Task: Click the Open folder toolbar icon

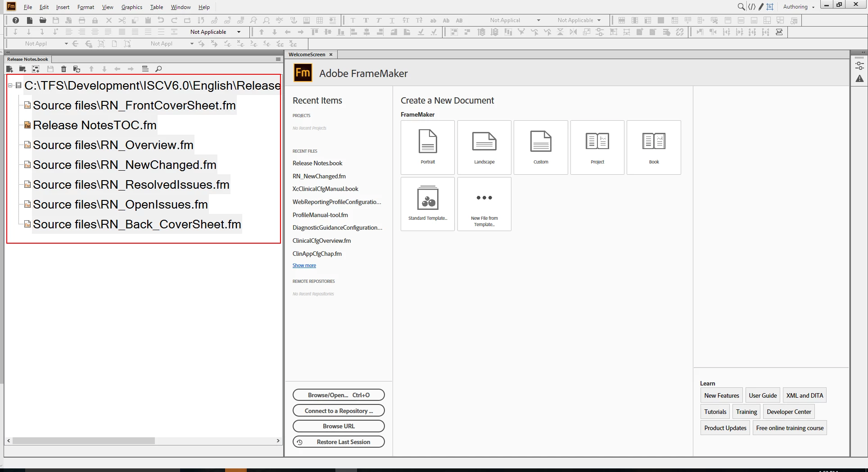Action: tap(43, 20)
